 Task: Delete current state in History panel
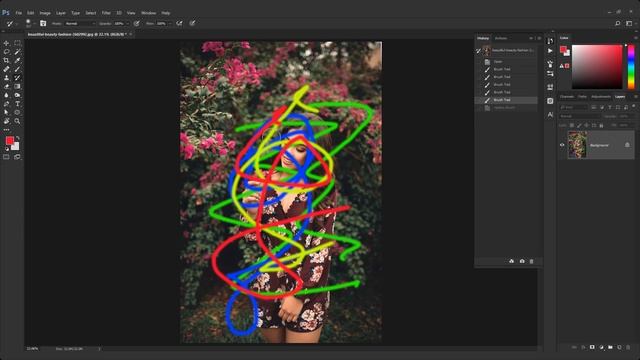click(531, 261)
